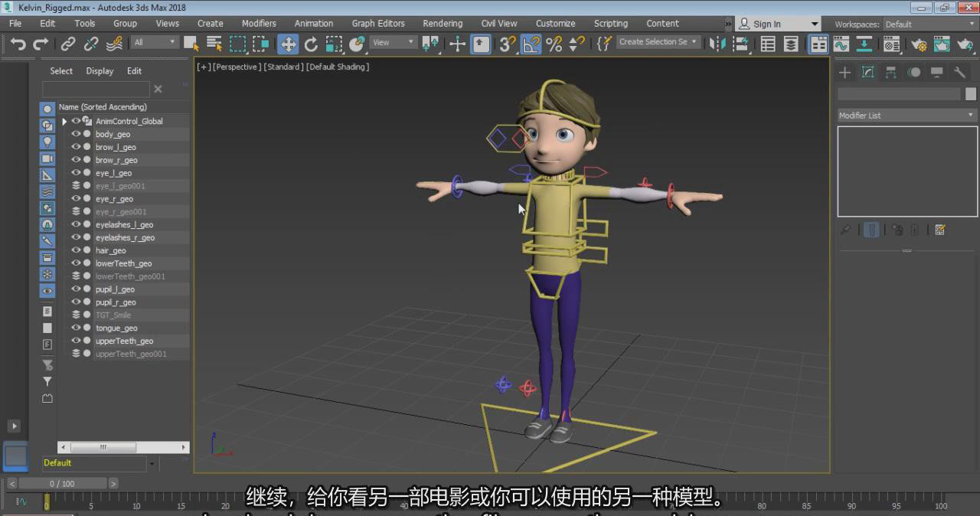Hide body_geo with its eye icon
980x516 pixels.
pos(76,134)
